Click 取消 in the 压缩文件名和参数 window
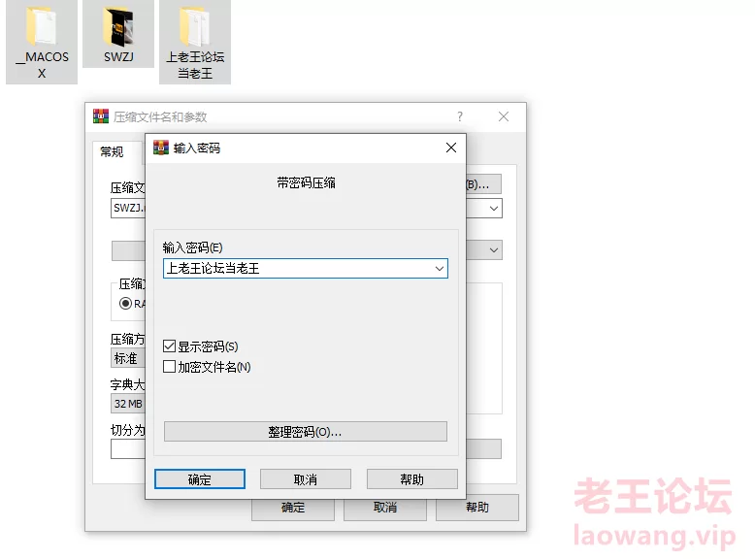Screen dimensions: 755x560 (x=385, y=508)
